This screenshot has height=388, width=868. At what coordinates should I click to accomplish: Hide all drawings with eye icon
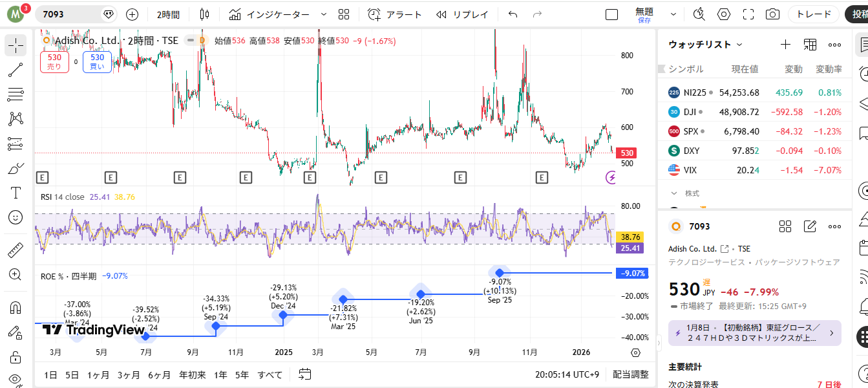pyautogui.click(x=16, y=379)
